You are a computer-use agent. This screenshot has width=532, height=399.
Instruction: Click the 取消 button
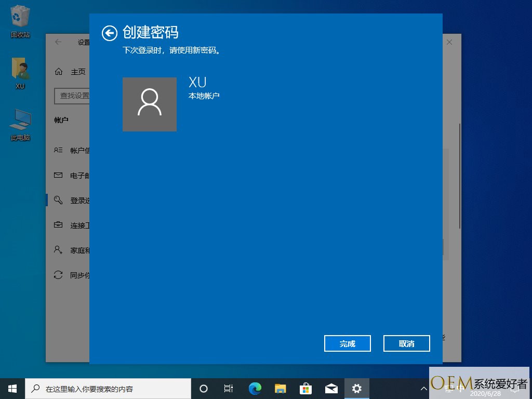pos(406,344)
